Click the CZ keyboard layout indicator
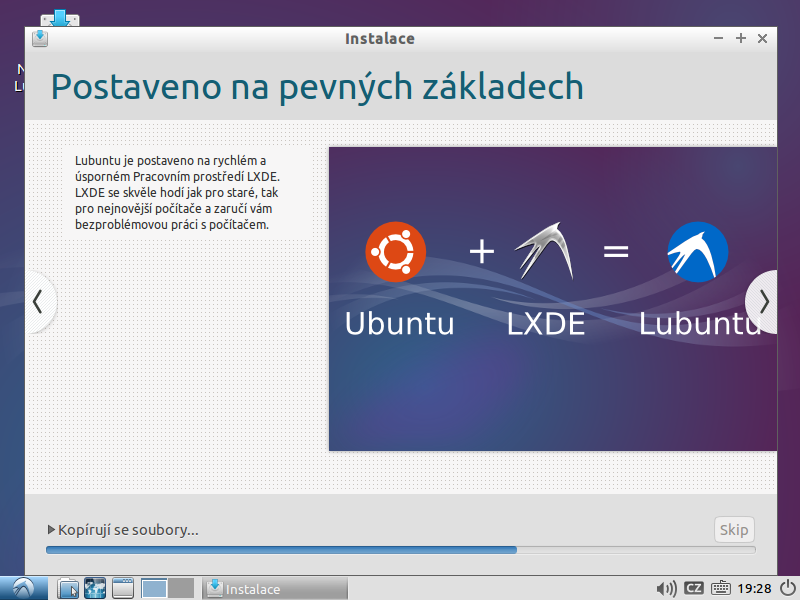The height and width of the screenshot is (600, 800). click(x=693, y=588)
